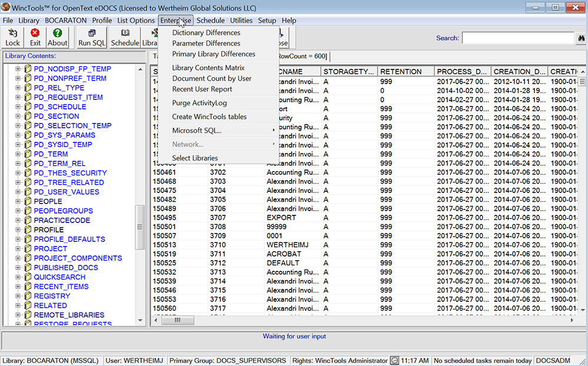
Task: Open the Microsoft SQL submenu arrow
Action: [x=273, y=131]
